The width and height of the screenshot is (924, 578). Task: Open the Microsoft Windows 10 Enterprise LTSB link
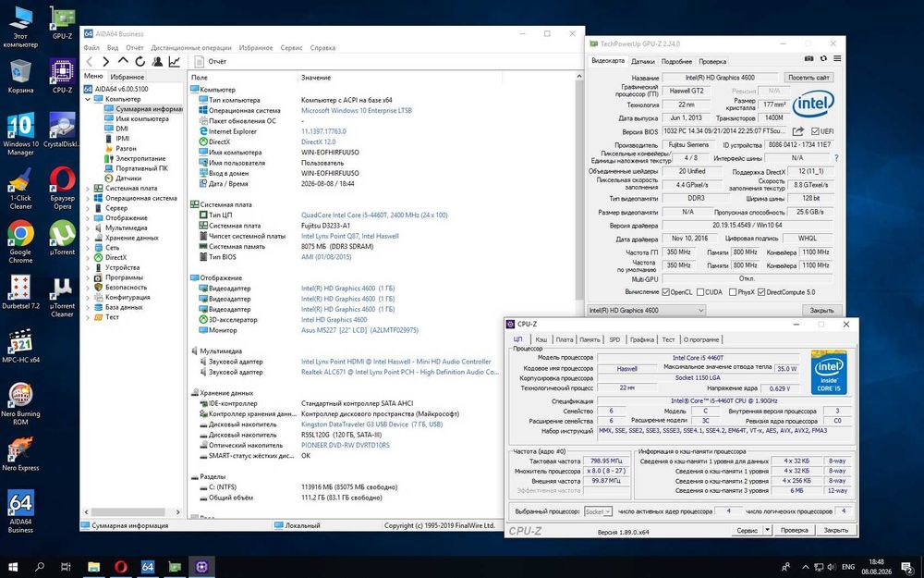357,110
